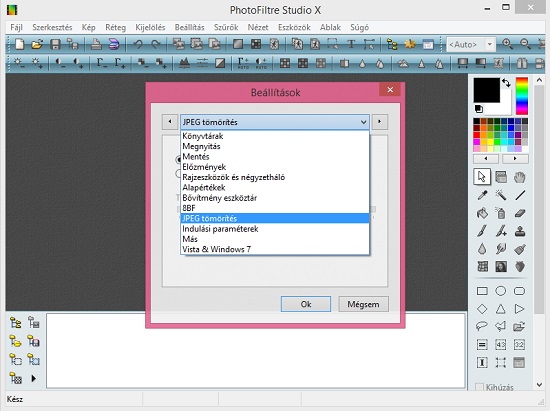Choose the Lasso selection shape

coord(482,326)
